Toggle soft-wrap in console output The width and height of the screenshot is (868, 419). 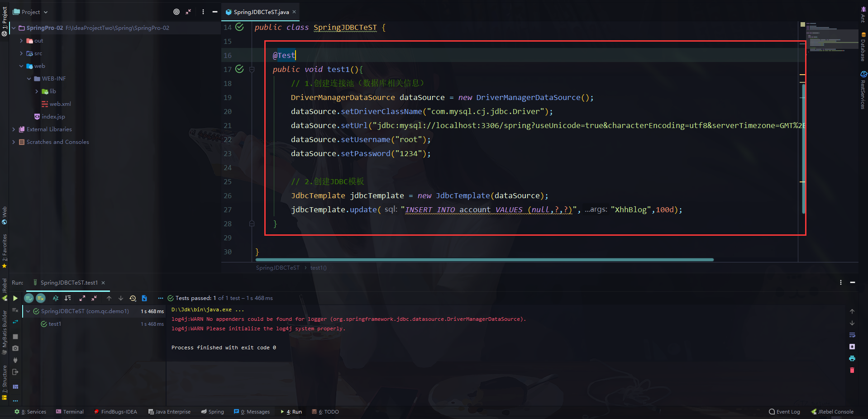(852, 335)
